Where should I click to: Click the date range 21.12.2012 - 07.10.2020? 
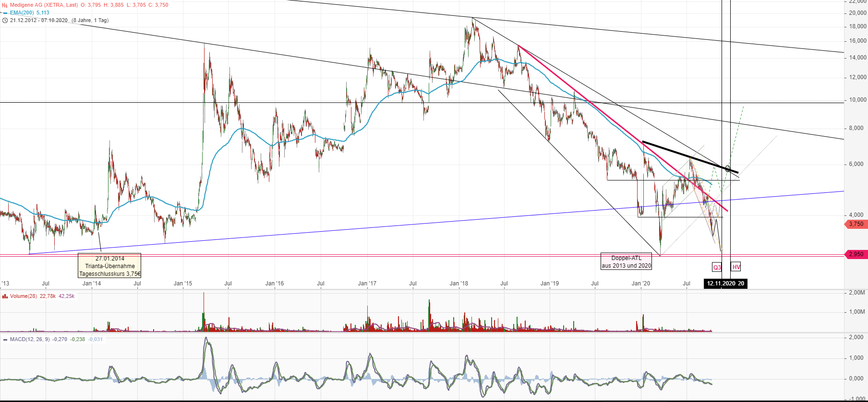[39, 21]
